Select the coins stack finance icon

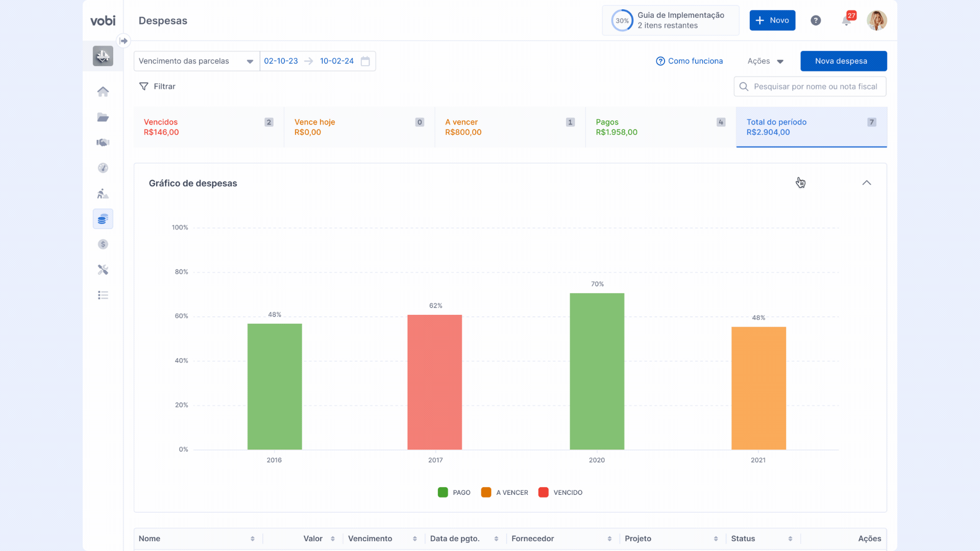103,219
